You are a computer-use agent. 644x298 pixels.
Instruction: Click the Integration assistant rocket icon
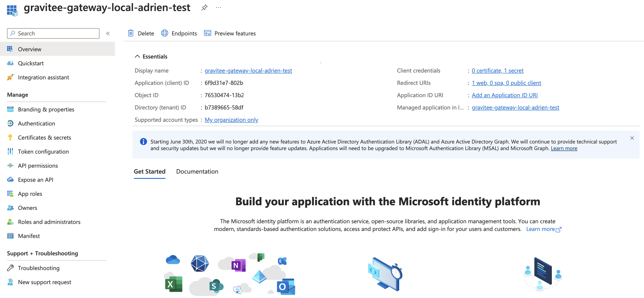10,77
